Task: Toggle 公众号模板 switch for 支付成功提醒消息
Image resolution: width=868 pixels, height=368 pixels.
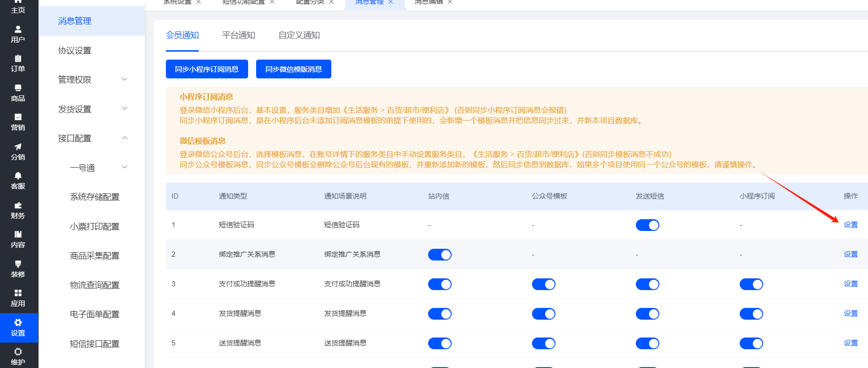Action: click(543, 284)
